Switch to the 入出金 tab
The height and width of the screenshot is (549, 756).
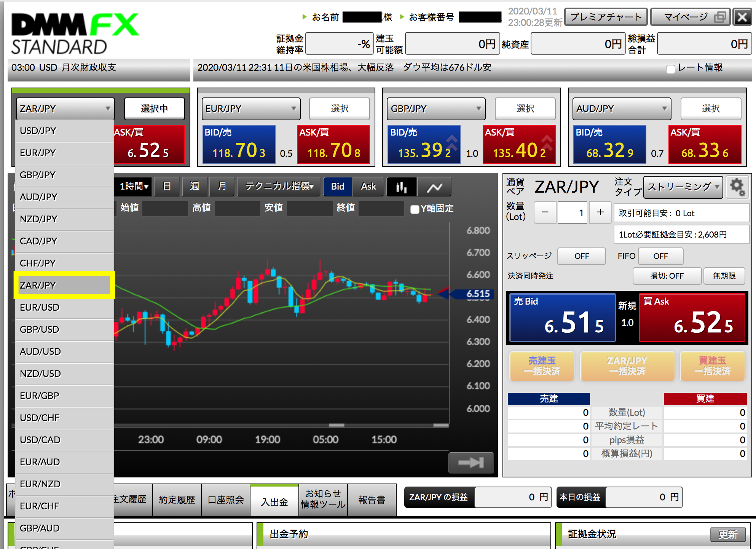coord(274,501)
